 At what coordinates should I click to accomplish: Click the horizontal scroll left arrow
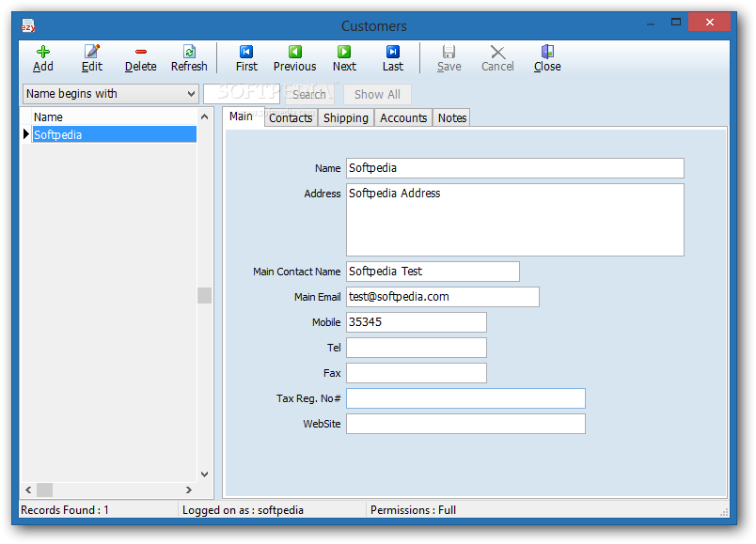pos(28,490)
